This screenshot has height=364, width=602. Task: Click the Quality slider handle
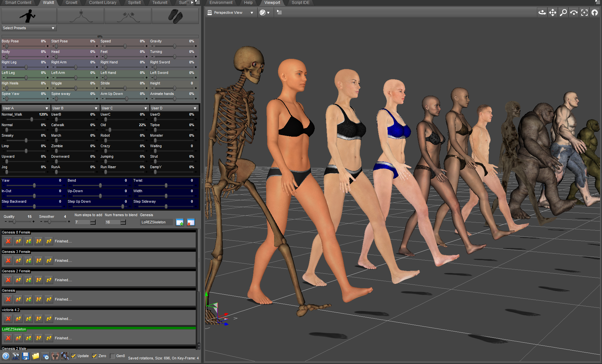(14, 222)
